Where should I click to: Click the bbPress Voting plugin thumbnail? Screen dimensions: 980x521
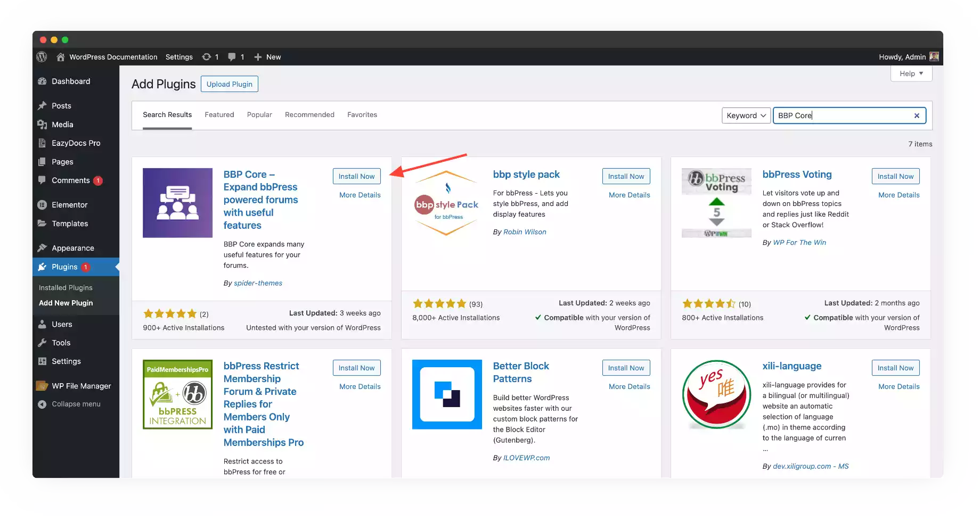716,203
